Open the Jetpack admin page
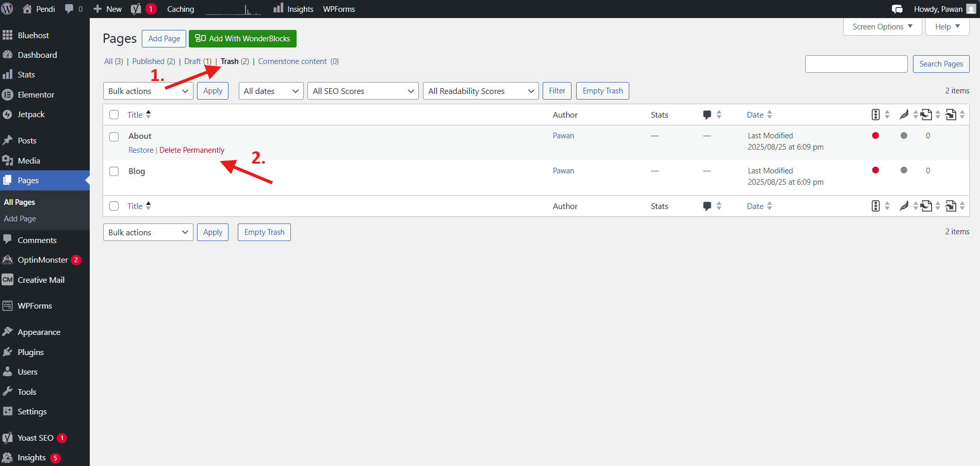Image resolution: width=980 pixels, height=466 pixels. pos(31,114)
